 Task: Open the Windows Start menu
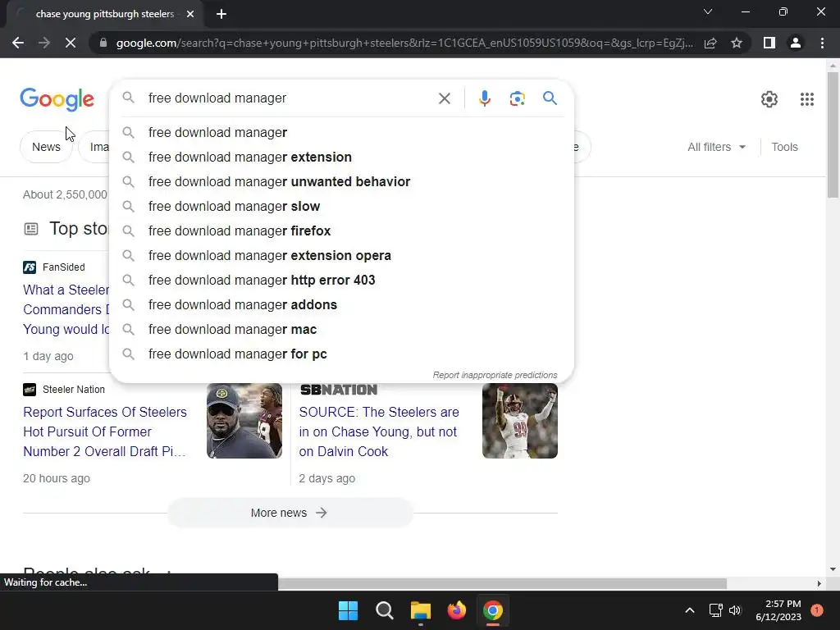click(348, 610)
